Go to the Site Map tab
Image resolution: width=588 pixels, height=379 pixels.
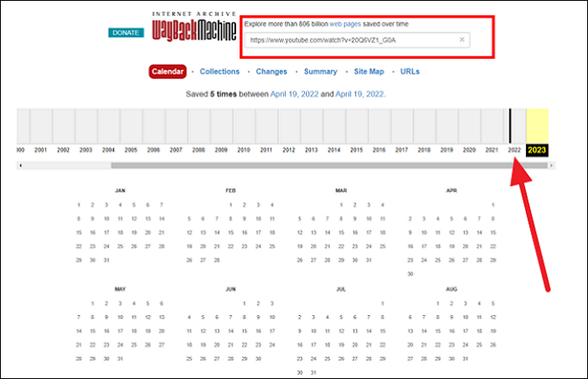pyautogui.click(x=369, y=72)
